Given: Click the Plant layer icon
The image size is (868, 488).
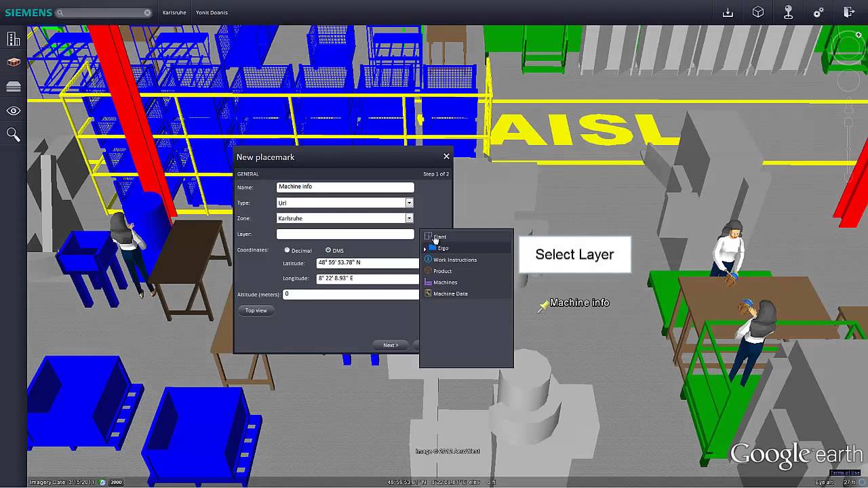Looking at the screenshot, I should coord(428,237).
